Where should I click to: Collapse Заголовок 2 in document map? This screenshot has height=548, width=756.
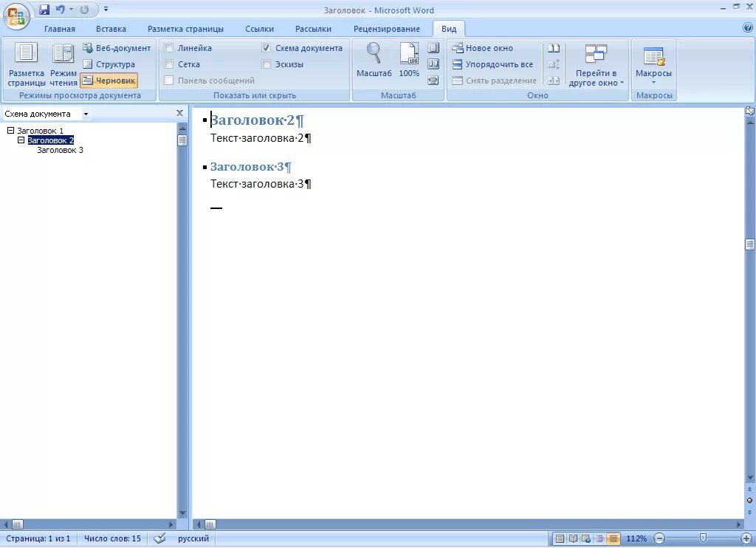pyautogui.click(x=21, y=140)
